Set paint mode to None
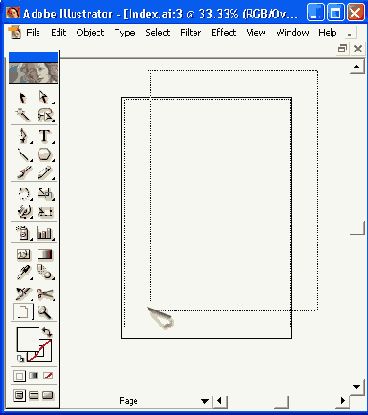Viewport: 368px width, 415px height. [x=48, y=376]
